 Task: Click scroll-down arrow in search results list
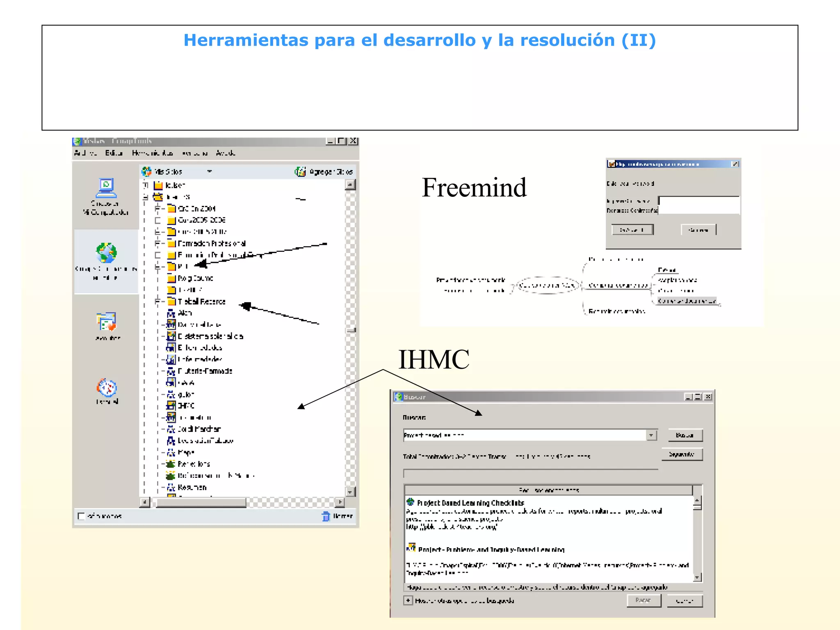697,577
